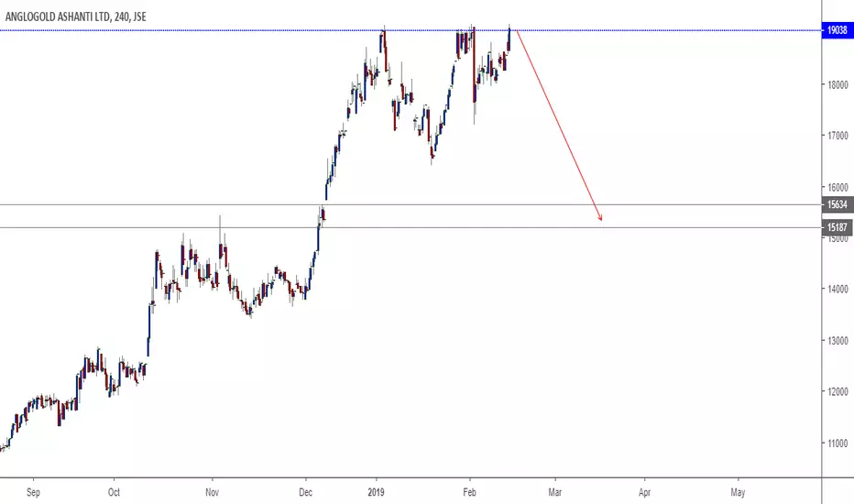This screenshot has width=854, height=504.
Task: Click the ANGLOGOLD ASHANTI LTD chart title
Action: (x=76, y=16)
